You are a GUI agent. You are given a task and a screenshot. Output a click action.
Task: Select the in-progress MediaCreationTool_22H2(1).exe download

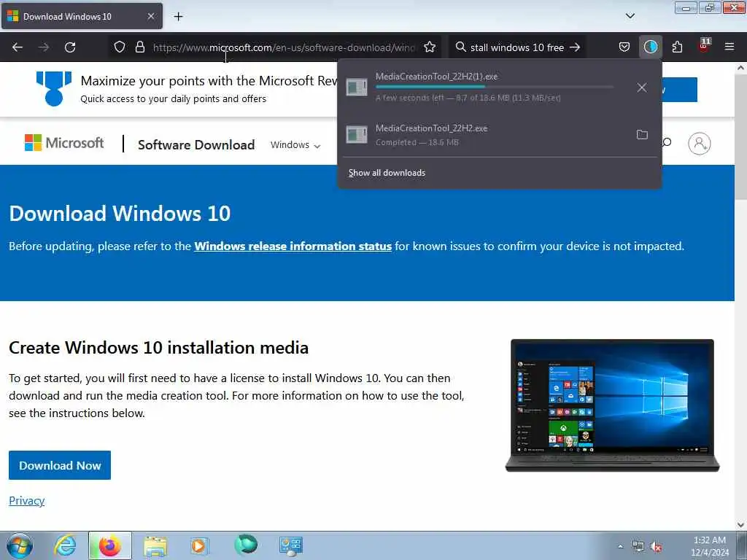tap(485, 87)
